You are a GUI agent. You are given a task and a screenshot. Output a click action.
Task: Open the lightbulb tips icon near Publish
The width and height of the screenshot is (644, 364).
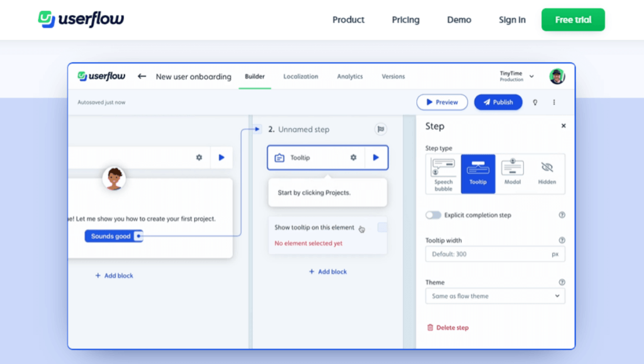click(x=535, y=102)
